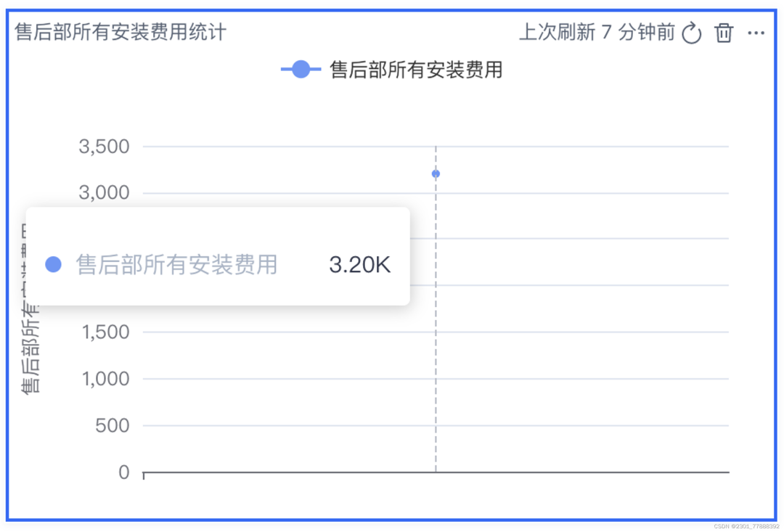Click the blue data point at 3.20K
The width and height of the screenshot is (784, 532).
tap(436, 173)
